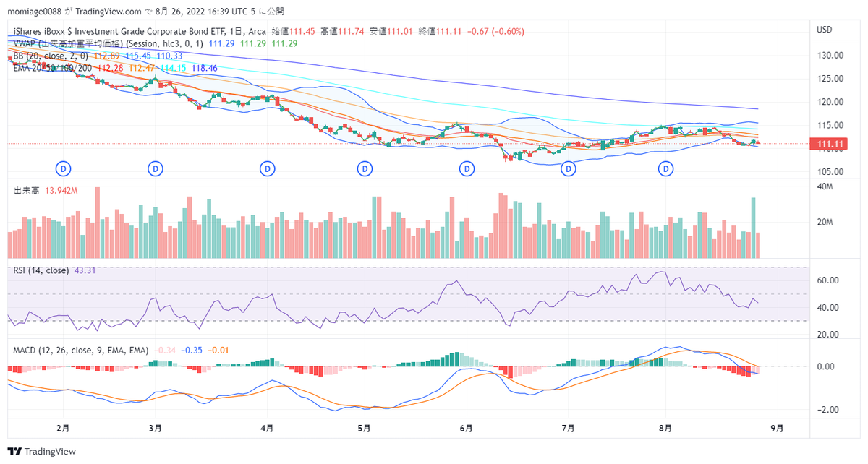Click the USD currency label
The image size is (868, 464).
click(x=825, y=30)
